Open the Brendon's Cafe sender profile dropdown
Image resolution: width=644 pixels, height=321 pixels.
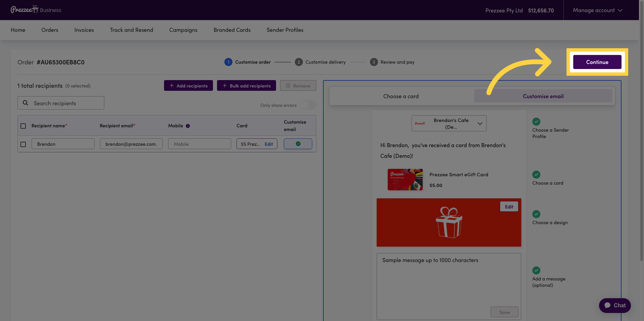pyautogui.click(x=449, y=124)
